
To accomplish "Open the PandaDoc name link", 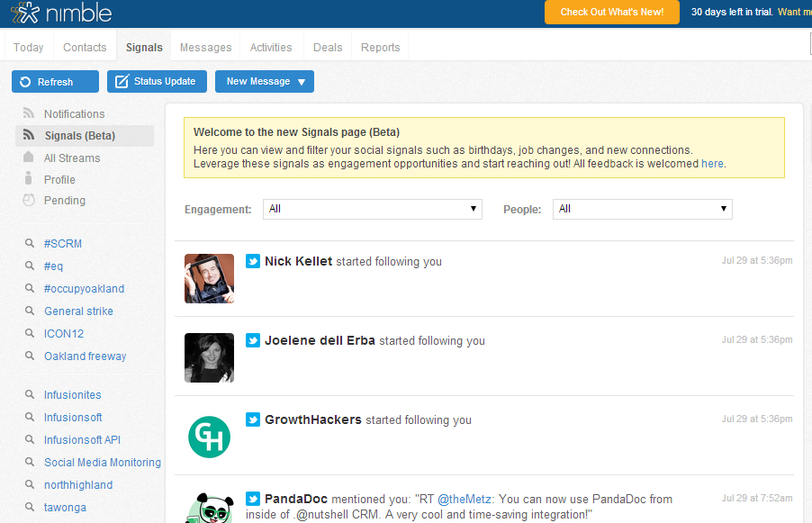I will 296,499.
